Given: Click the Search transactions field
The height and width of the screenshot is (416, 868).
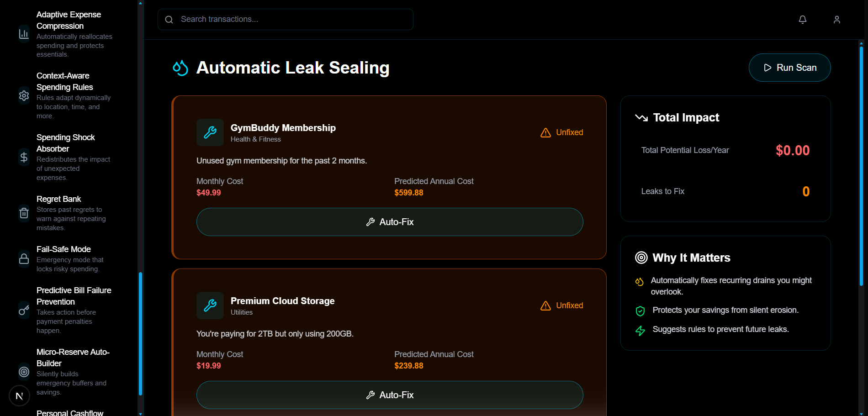Looking at the screenshot, I should click(286, 20).
